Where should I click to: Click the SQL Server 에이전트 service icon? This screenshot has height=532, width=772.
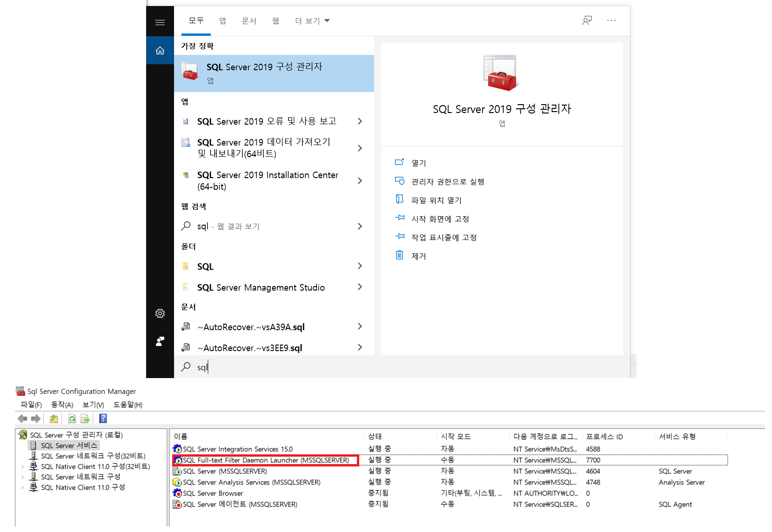coord(177,504)
